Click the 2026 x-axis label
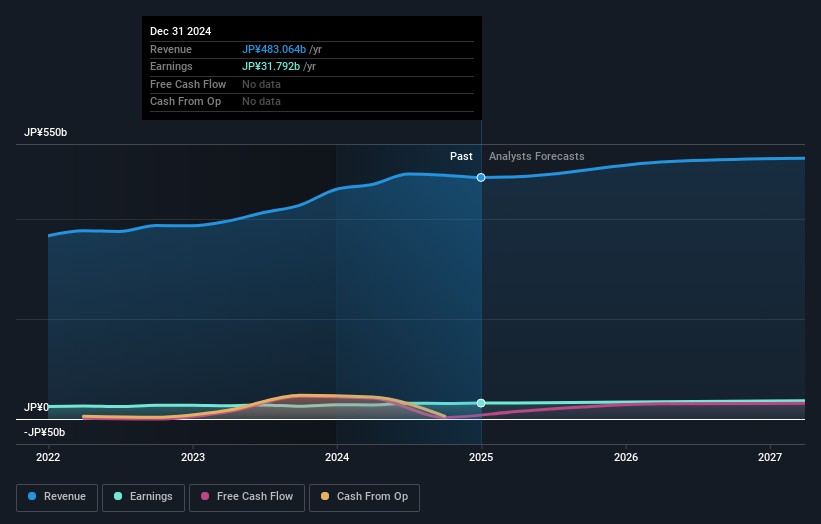The height and width of the screenshot is (524, 821). 626,458
